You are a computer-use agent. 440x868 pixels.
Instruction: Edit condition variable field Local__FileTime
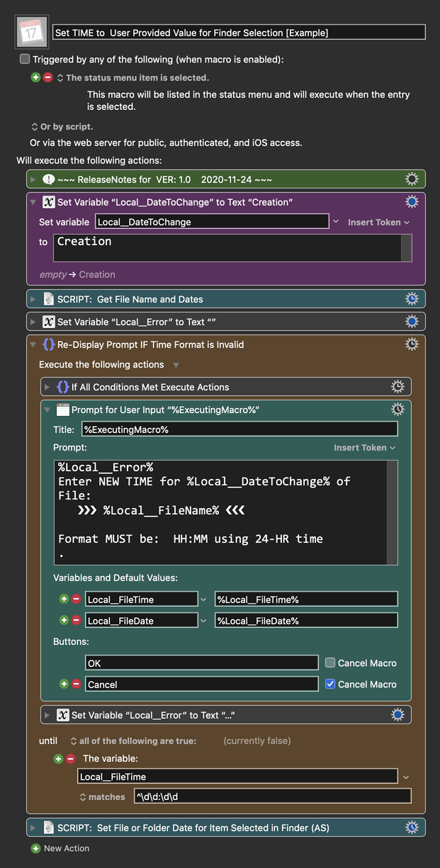(237, 777)
